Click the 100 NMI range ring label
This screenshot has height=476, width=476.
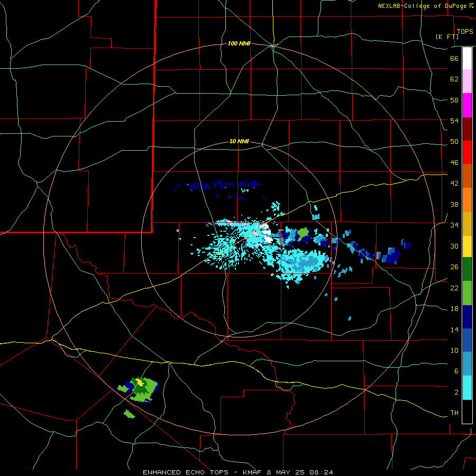point(239,44)
